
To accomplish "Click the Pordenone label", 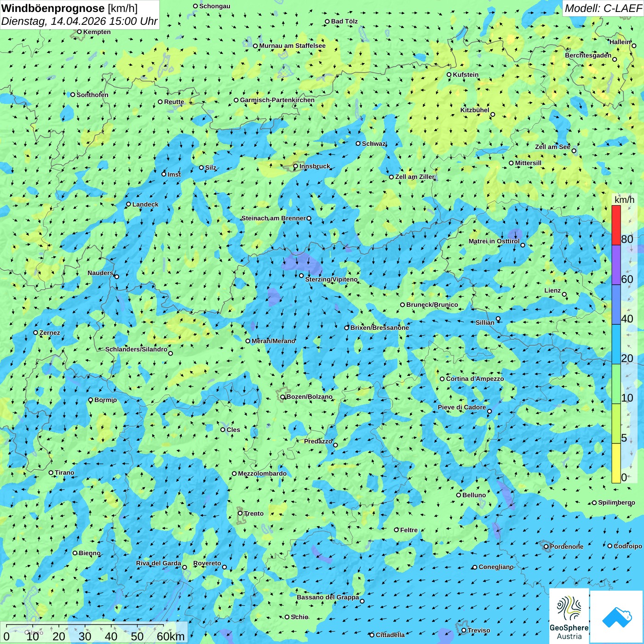I will (x=567, y=546).
